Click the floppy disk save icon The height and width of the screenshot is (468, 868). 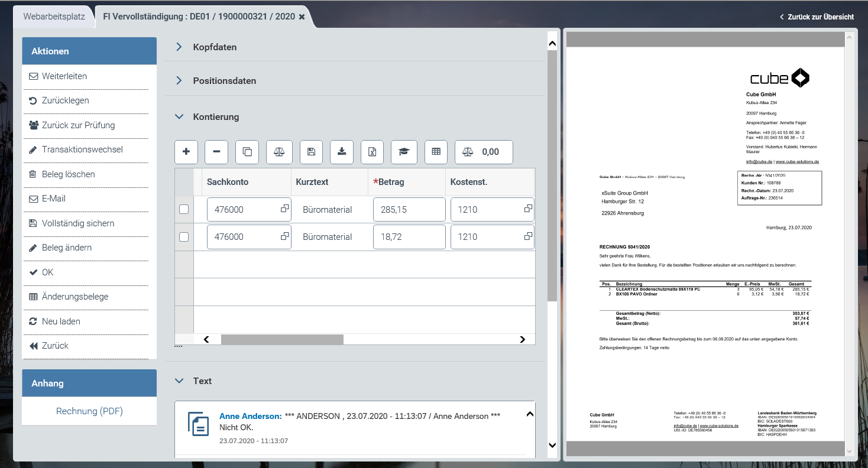(x=311, y=152)
